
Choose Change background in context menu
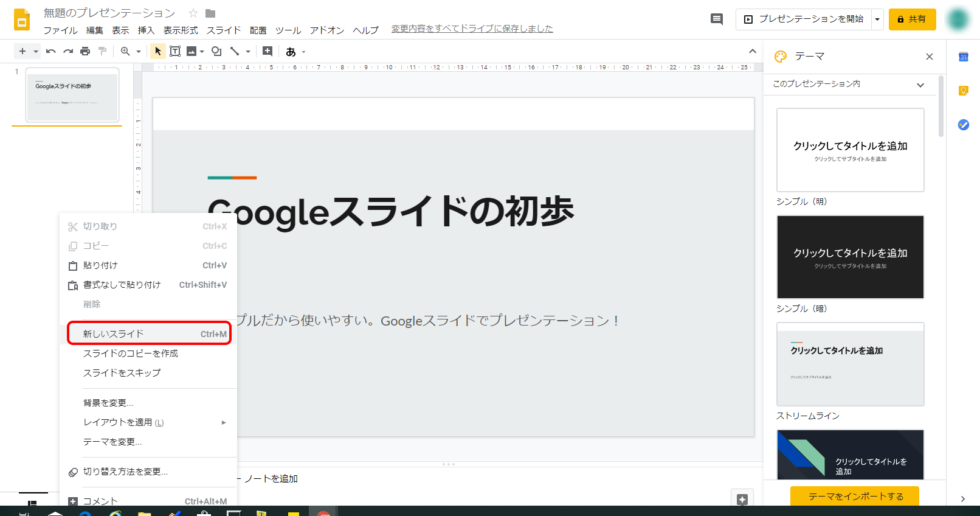click(148, 403)
